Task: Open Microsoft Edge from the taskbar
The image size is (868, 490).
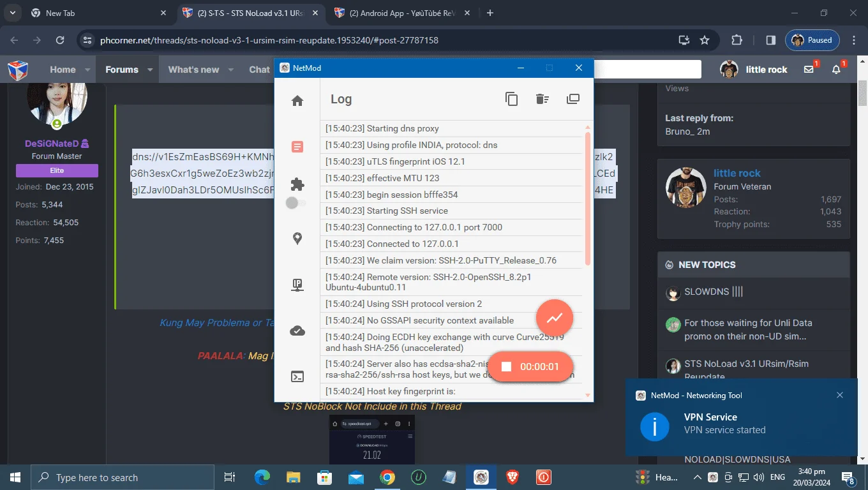Action: pyautogui.click(x=262, y=477)
